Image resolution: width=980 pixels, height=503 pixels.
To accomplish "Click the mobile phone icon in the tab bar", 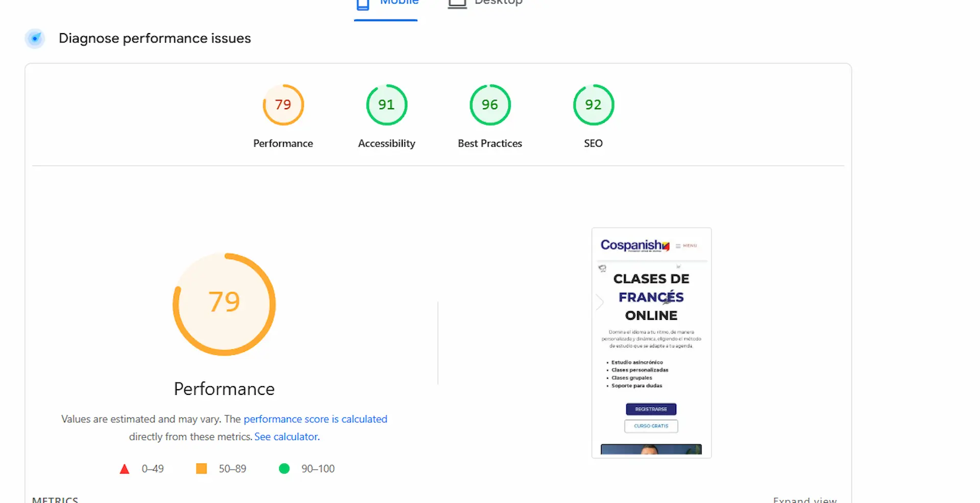I will tap(362, 4).
